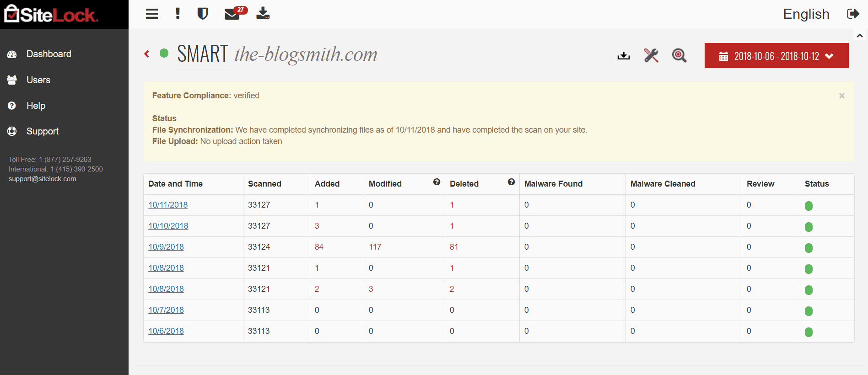
Task: Click the Malware Found column header
Action: pyautogui.click(x=553, y=184)
